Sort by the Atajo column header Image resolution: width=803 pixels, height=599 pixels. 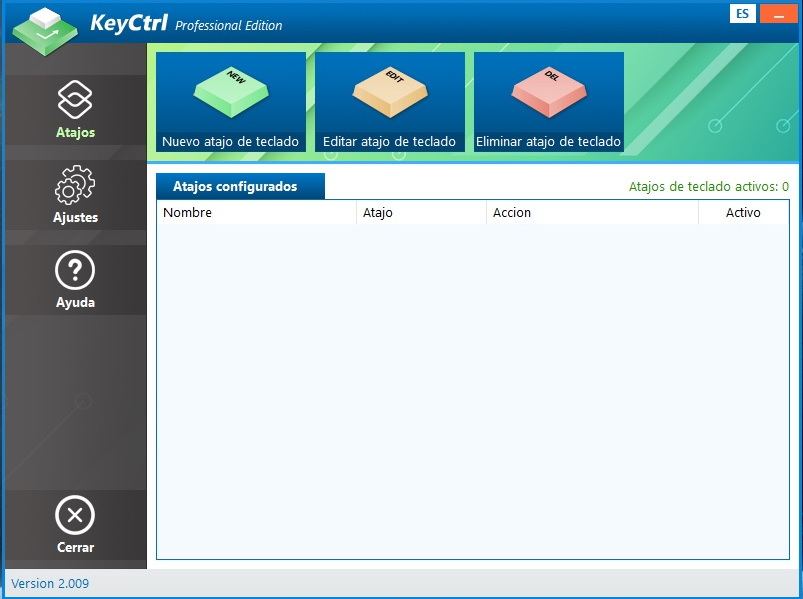[x=421, y=212]
